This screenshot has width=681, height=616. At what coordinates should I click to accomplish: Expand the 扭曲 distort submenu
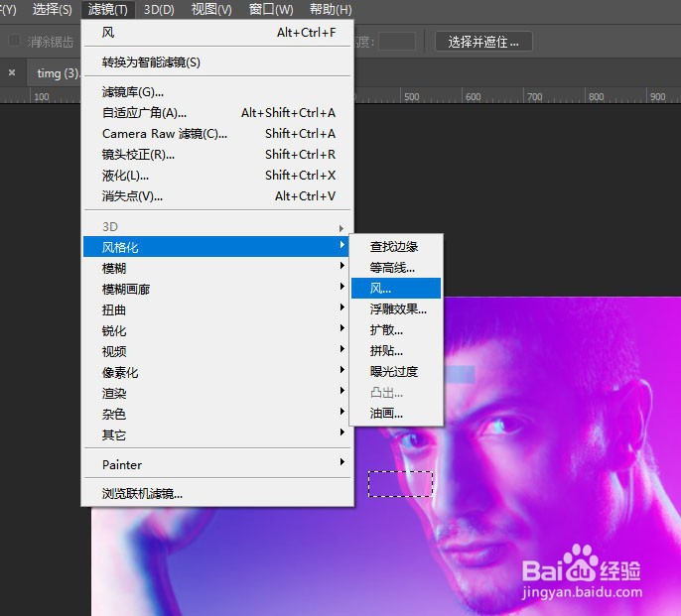tap(217, 309)
